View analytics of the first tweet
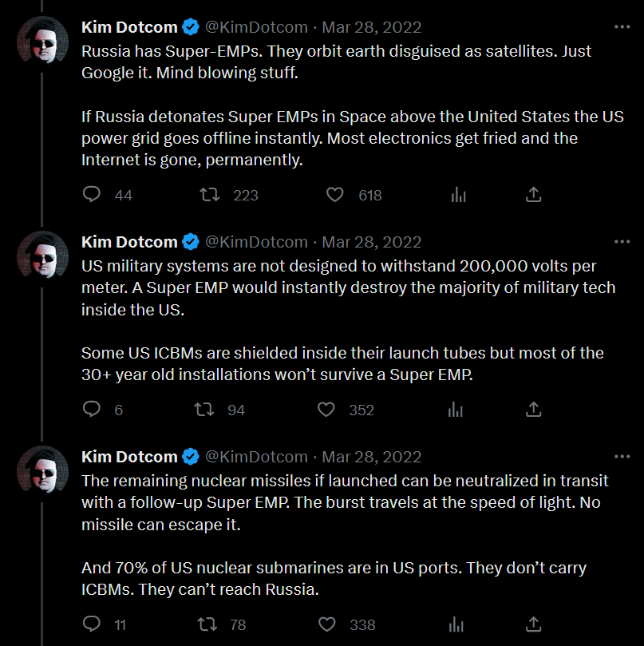This screenshot has width=644, height=646. pos(458,195)
